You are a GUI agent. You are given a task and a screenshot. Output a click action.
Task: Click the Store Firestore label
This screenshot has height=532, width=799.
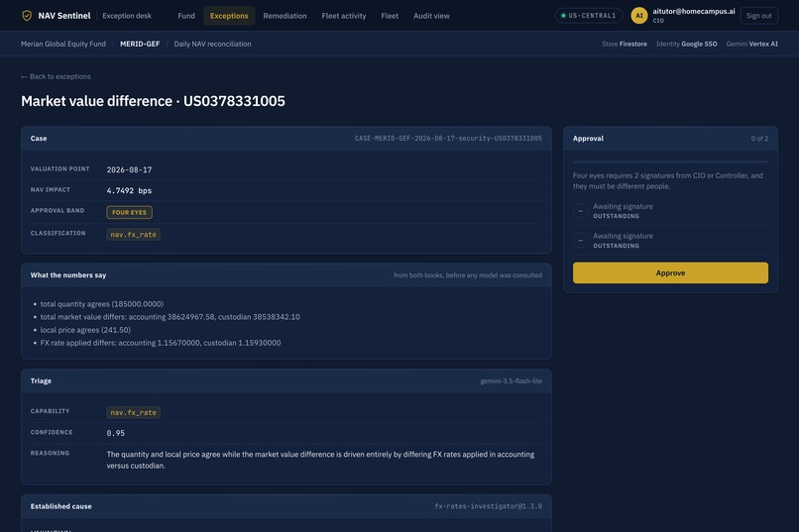click(x=625, y=44)
